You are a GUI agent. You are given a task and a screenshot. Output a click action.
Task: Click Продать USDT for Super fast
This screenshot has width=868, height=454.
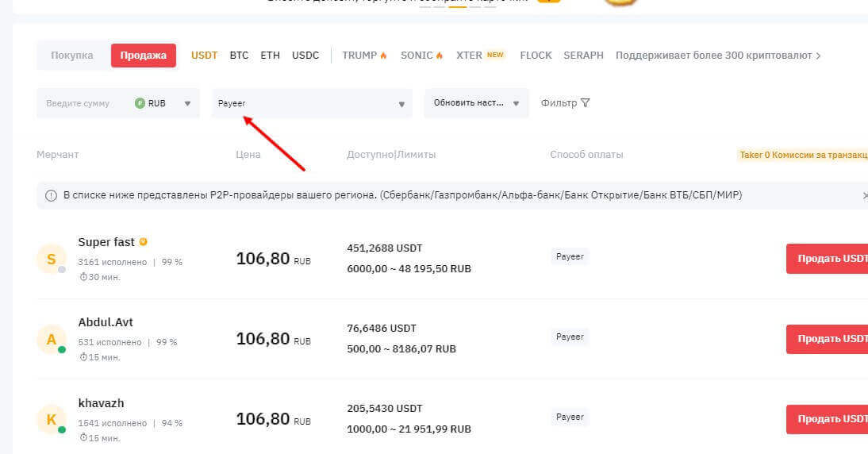coord(828,259)
